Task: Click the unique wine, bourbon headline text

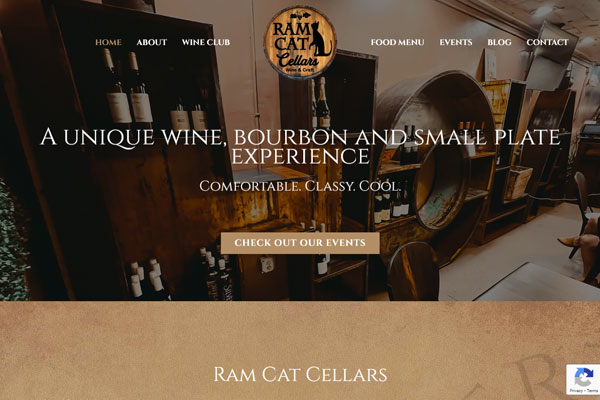Action: (300, 147)
